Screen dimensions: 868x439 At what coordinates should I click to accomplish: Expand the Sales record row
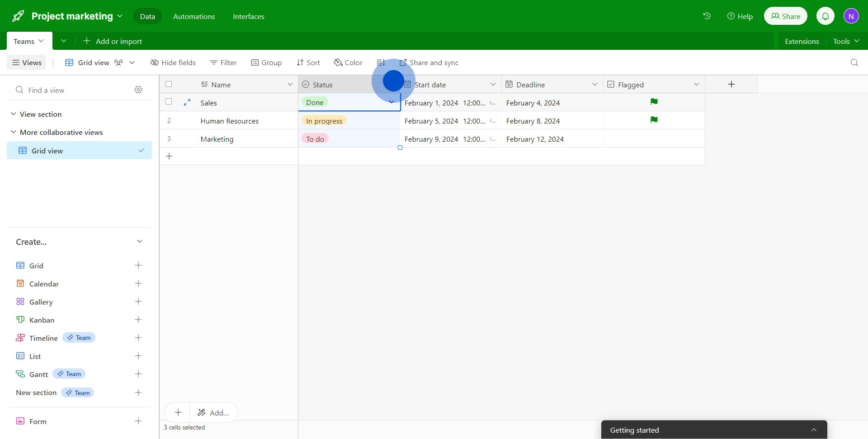187,103
